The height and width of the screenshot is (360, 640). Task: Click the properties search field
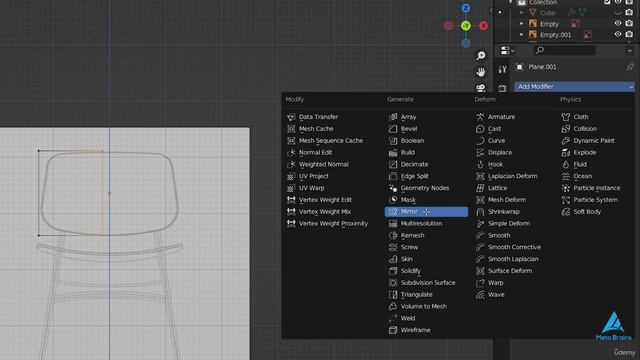tap(564, 50)
